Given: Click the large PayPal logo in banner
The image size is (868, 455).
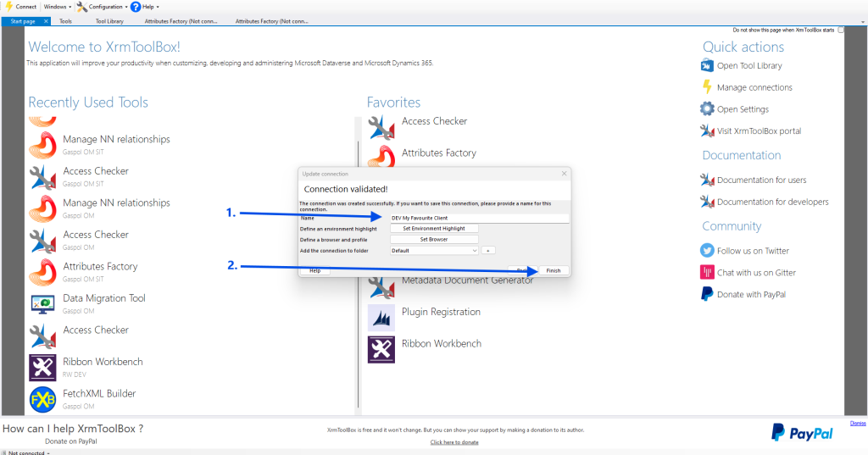Looking at the screenshot, I should 802,433.
